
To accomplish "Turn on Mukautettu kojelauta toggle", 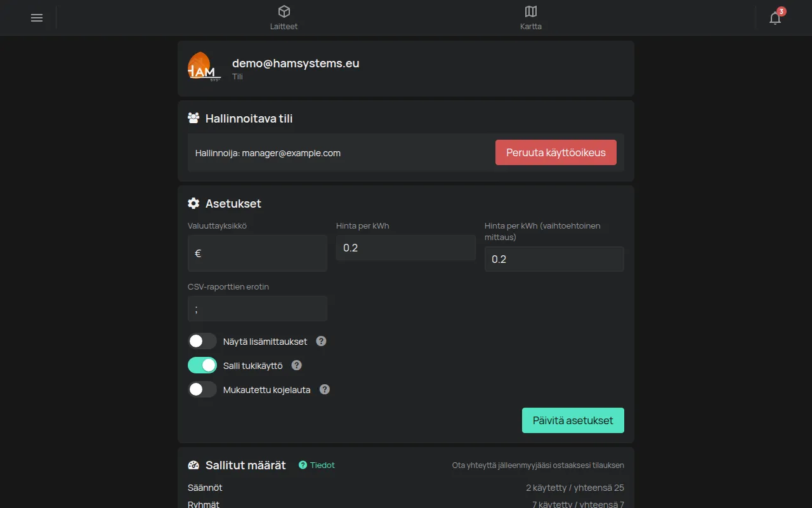I will 202,389.
